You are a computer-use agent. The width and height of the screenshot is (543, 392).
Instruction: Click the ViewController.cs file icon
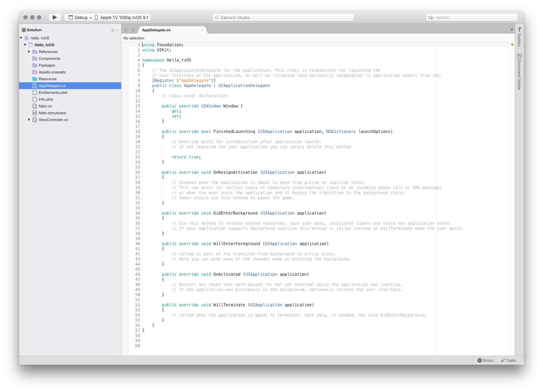tap(35, 120)
